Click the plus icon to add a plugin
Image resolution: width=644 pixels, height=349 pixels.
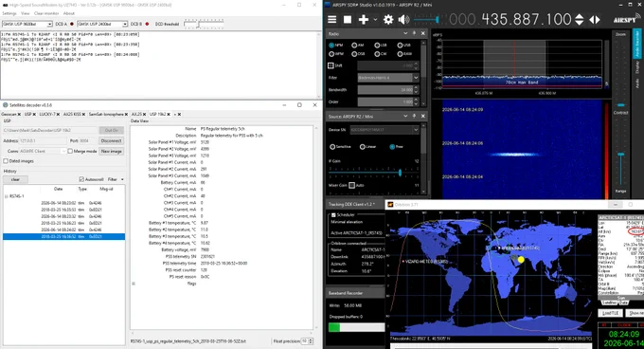click(x=363, y=19)
